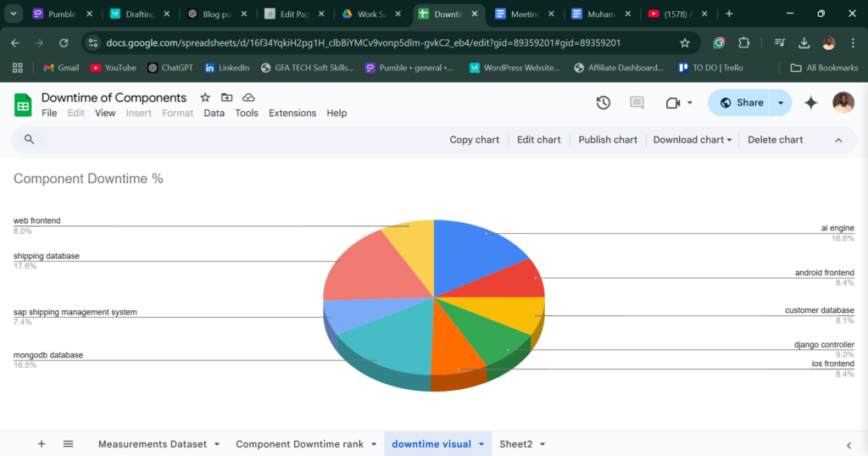Switch to Measurements Dataset sheet tab
Screen dimensions: 868x456
152,444
